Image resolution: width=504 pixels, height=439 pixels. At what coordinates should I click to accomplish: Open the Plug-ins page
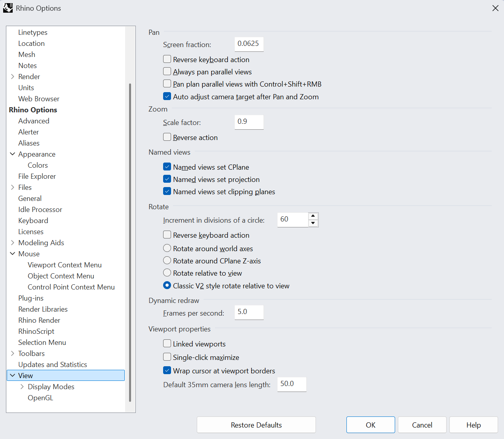click(x=31, y=298)
